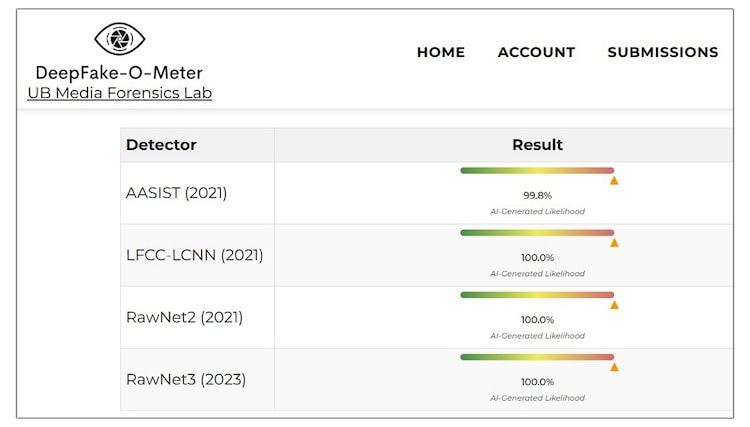Viewport: 750px width, 427px height.
Task: Click the orange triangle marker for AASIST
Action: point(614,181)
